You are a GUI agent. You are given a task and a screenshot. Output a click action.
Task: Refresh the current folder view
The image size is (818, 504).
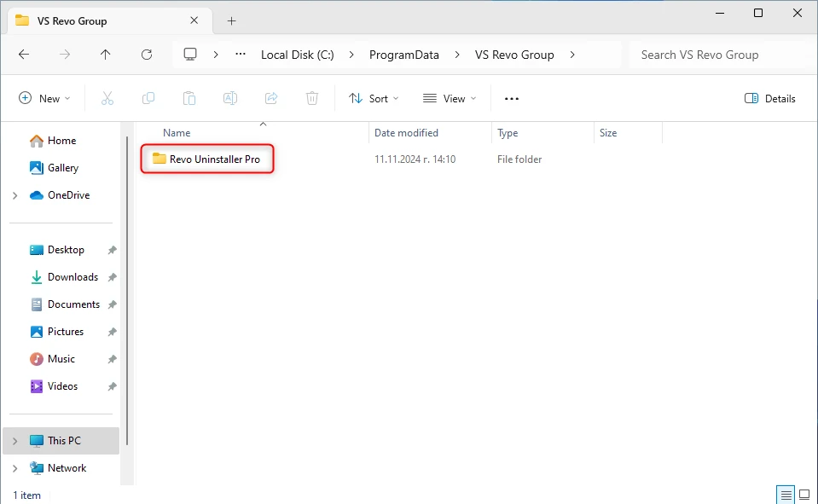[x=147, y=55]
